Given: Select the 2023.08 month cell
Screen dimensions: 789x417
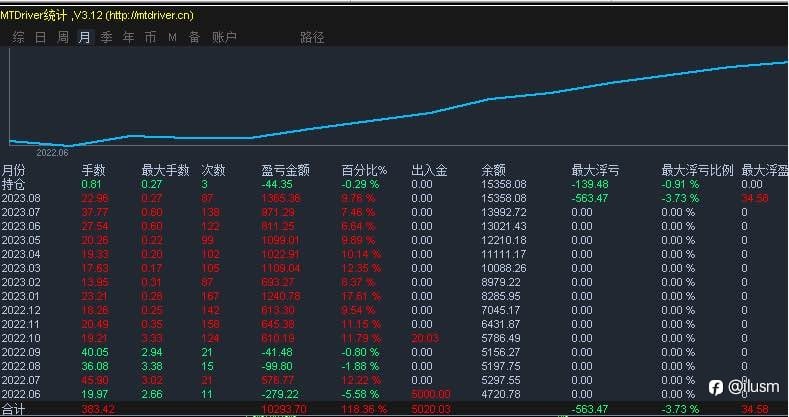Looking at the screenshot, I should click(21, 198).
